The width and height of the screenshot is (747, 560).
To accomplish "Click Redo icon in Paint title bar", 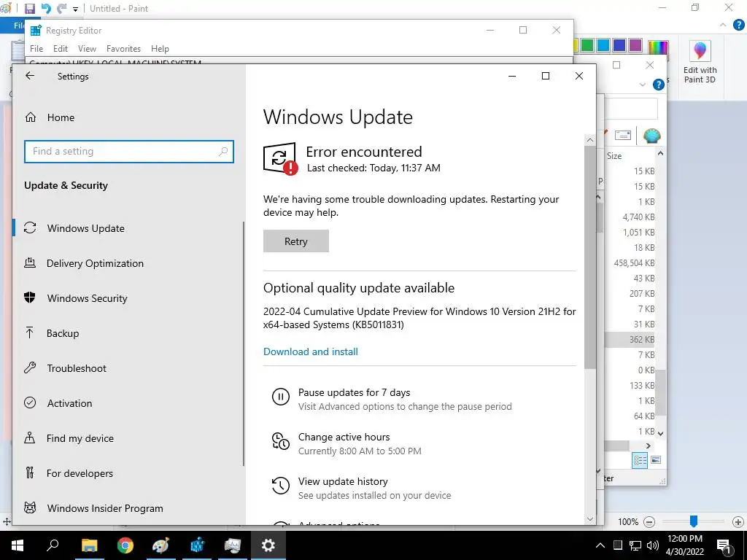I will (61, 9).
